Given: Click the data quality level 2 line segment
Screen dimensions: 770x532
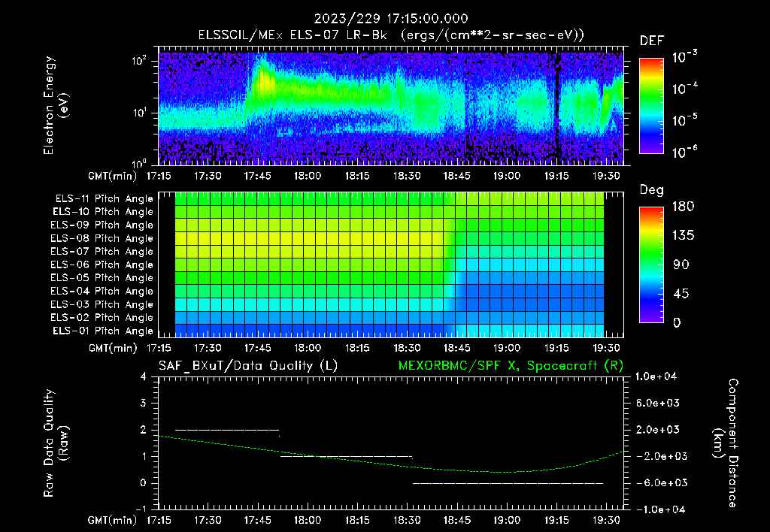Looking at the screenshot, I should click(227, 430).
